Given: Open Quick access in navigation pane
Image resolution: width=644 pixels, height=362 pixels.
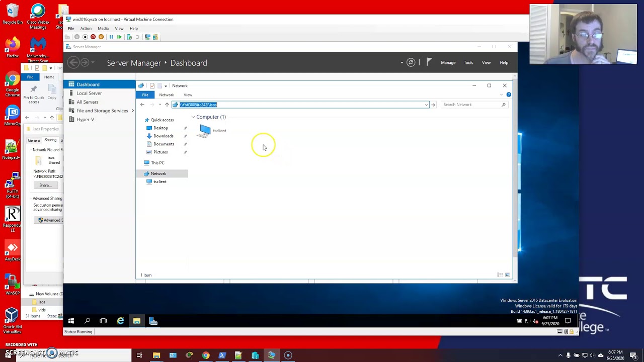Looking at the screenshot, I should coord(162,120).
